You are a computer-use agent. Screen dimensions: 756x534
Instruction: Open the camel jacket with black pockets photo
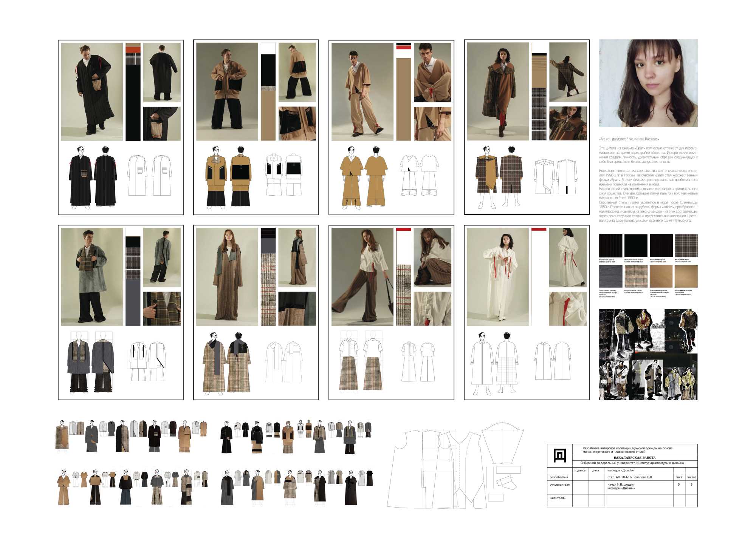pos(227,92)
